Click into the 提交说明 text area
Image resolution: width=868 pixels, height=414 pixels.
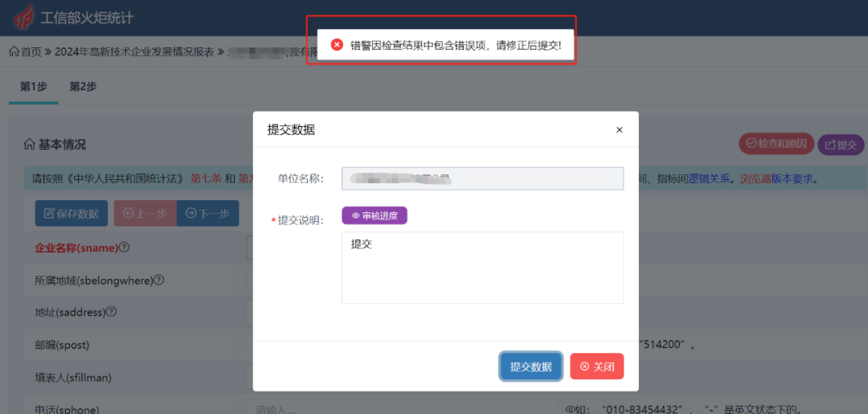(x=482, y=268)
